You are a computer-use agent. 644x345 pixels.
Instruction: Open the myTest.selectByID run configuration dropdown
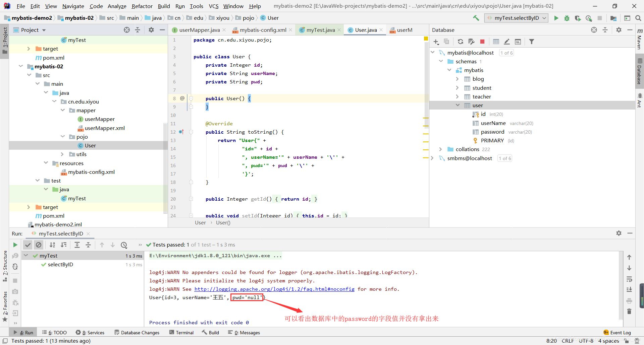pos(516,18)
